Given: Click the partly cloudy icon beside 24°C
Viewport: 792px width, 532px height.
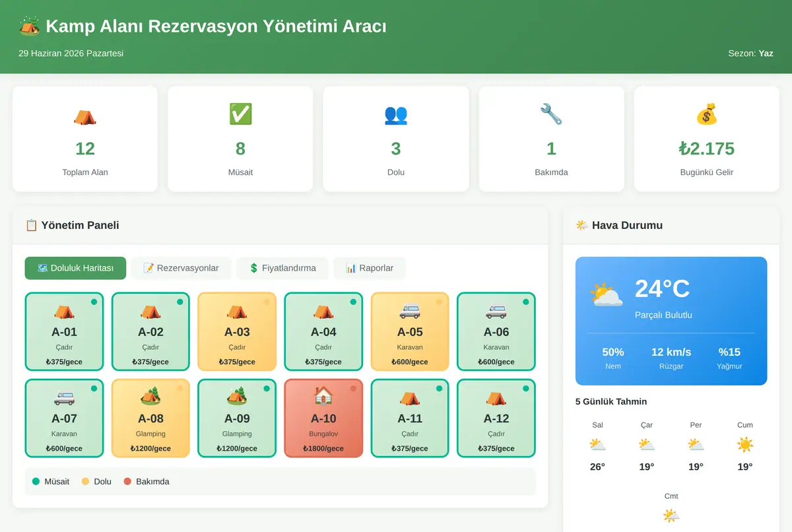Looking at the screenshot, I should click(607, 294).
